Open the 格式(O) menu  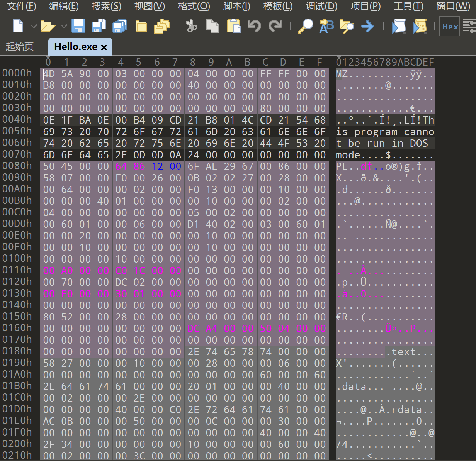click(194, 7)
